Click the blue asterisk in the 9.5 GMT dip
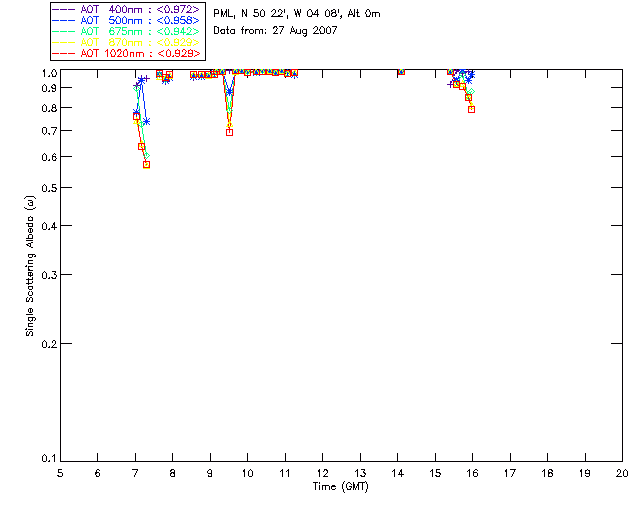 (x=229, y=92)
